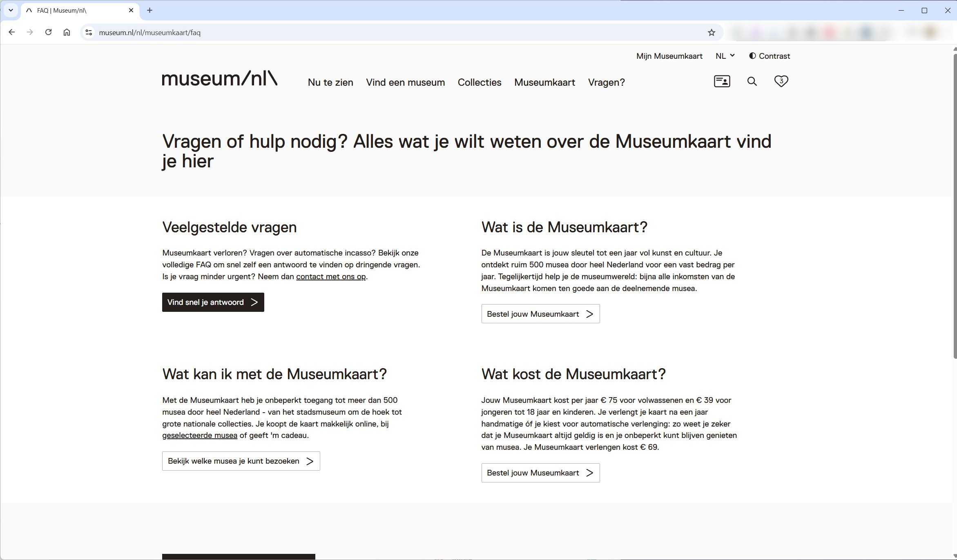
Task: Click Bestel jouw Museumkaart under 'Wat kost de Museumkaart?'
Action: click(540, 473)
